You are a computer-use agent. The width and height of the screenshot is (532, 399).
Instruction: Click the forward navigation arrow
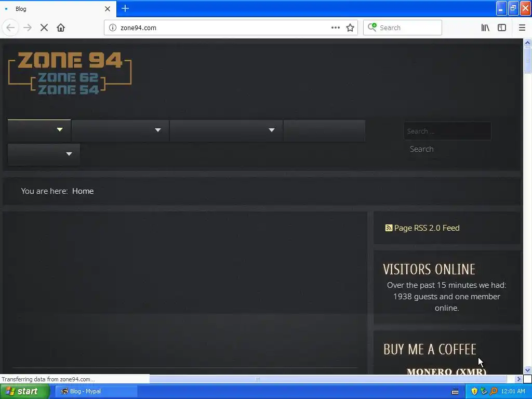[28, 28]
